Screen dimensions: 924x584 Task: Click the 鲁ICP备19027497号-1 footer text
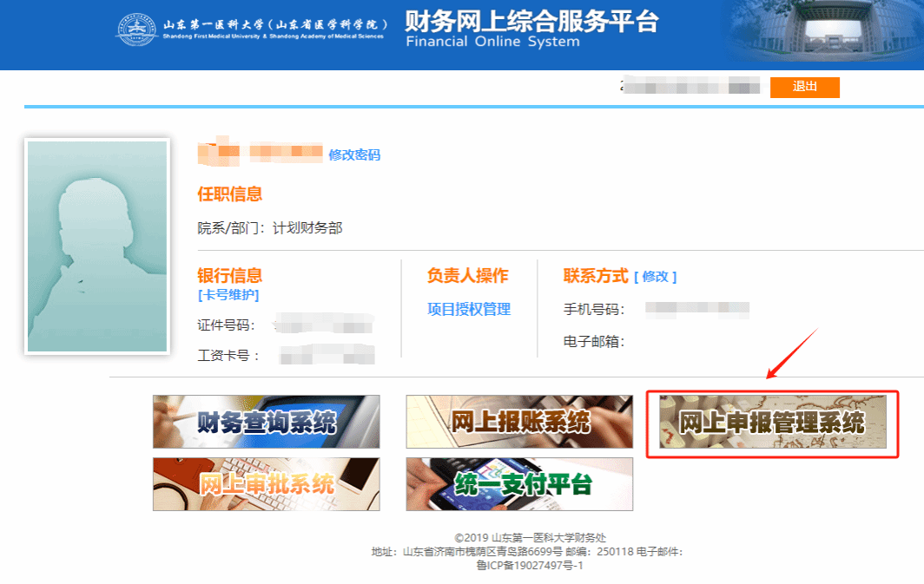click(x=530, y=565)
